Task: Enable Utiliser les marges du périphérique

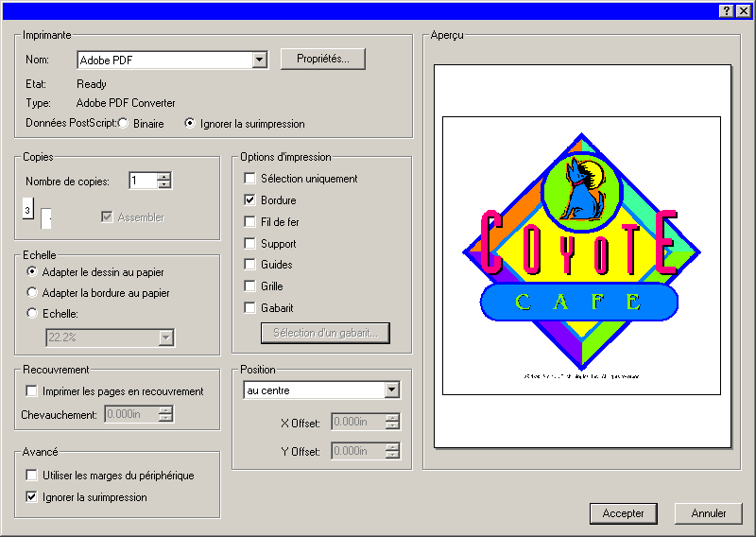Action: point(32,476)
